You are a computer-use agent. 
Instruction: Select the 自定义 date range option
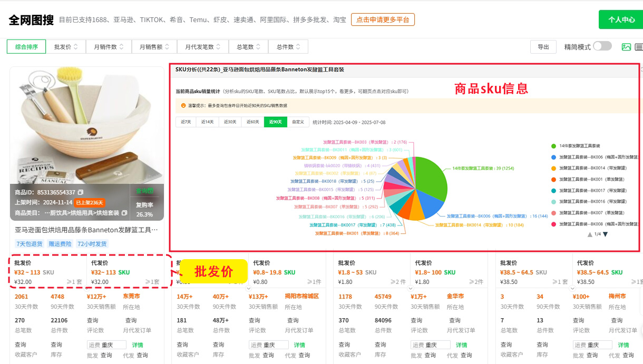pyautogui.click(x=298, y=122)
